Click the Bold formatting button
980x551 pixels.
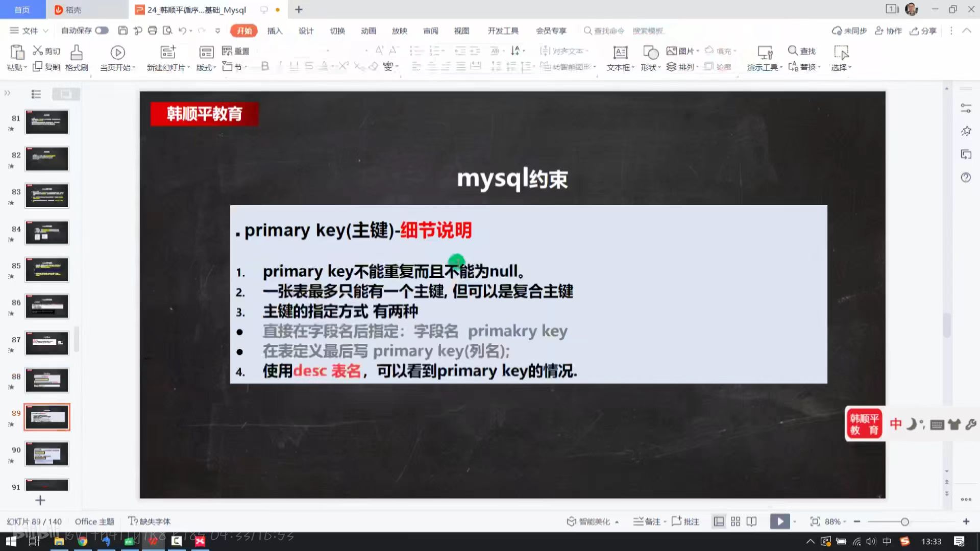pos(265,66)
